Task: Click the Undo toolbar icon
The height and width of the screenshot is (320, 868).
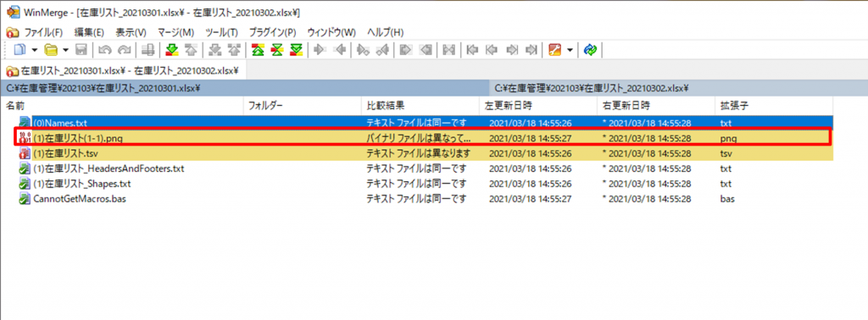Action: pos(104,50)
